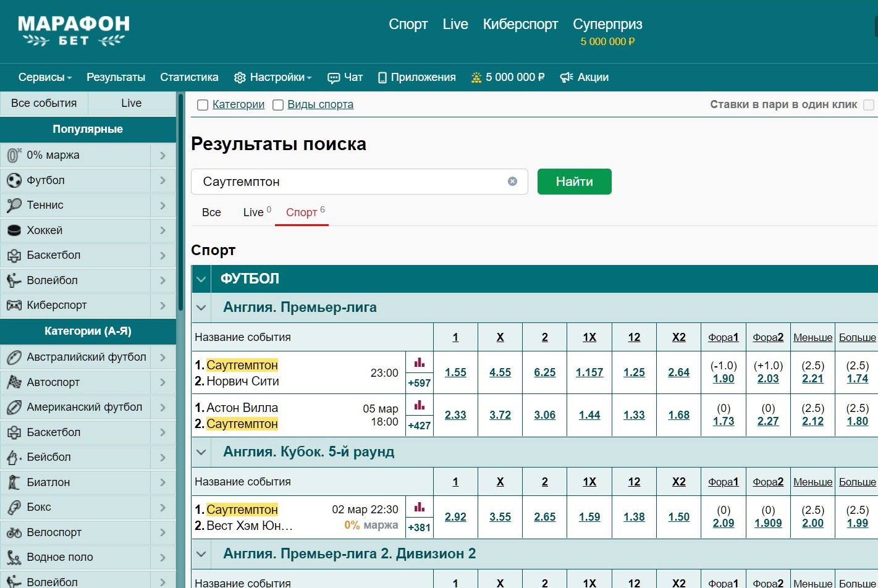This screenshot has width=878, height=588.
Task: Show +597 more markets for Саутгемптон vs Норвич
Action: click(x=420, y=383)
